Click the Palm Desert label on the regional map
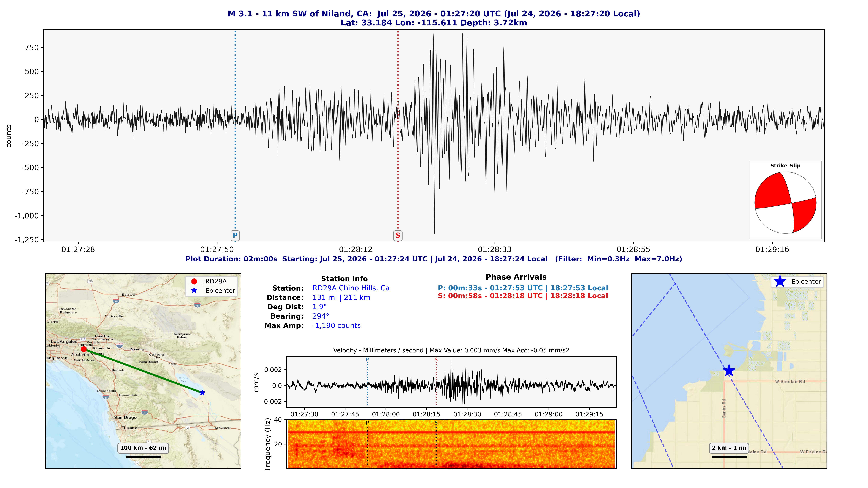Screen dimensions: 868x488 point(149,362)
